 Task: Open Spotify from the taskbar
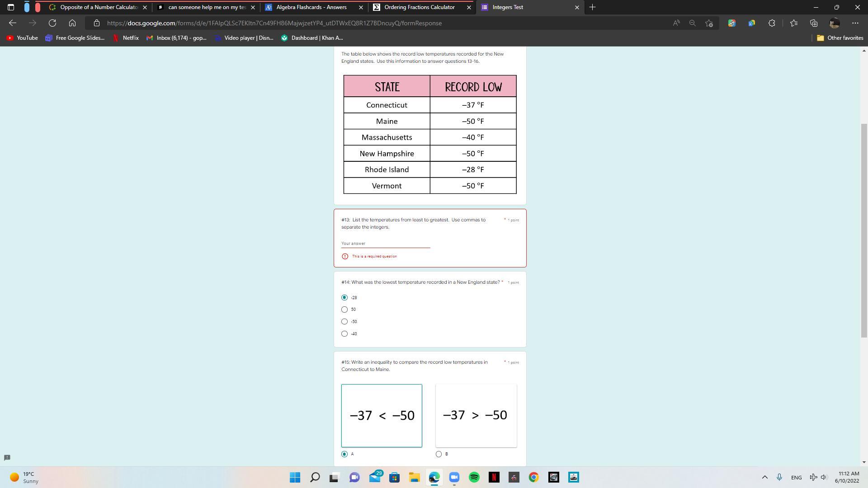click(x=474, y=477)
